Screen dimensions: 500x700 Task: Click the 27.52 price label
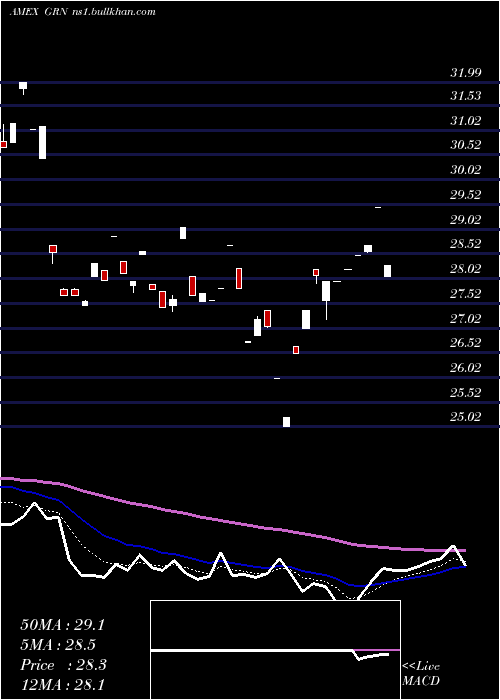[466, 294]
